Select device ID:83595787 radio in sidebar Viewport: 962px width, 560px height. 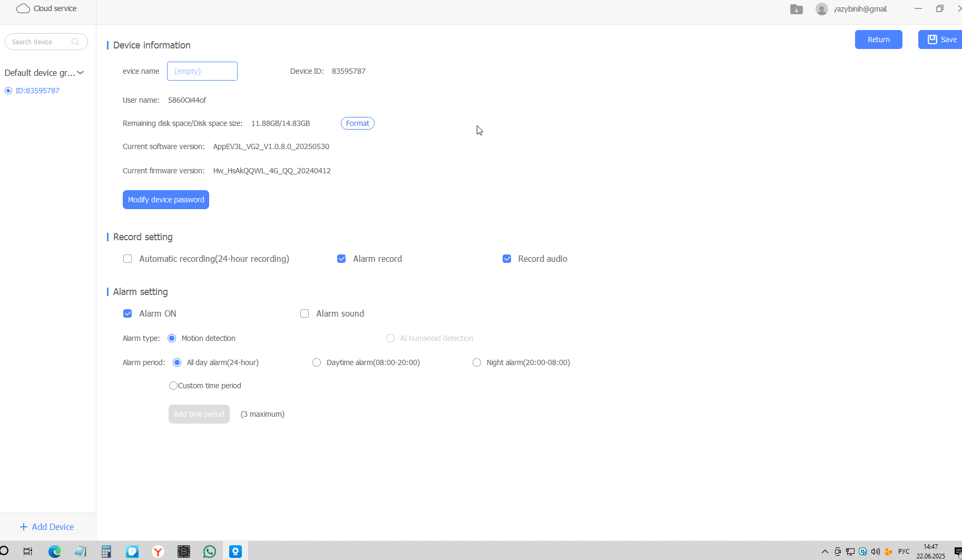point(8,91)
